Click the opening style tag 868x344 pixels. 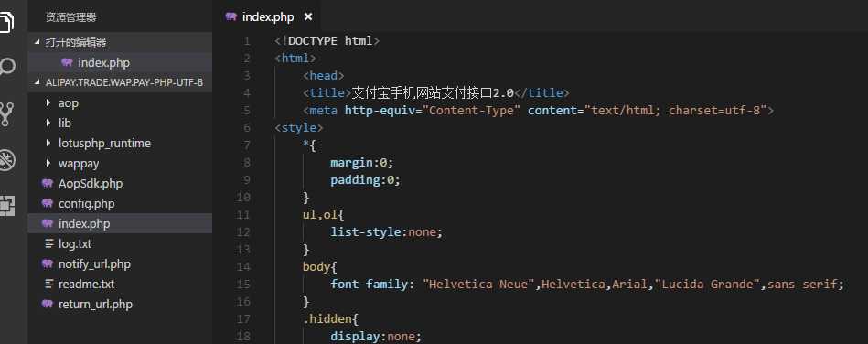(x=299, y=128)
